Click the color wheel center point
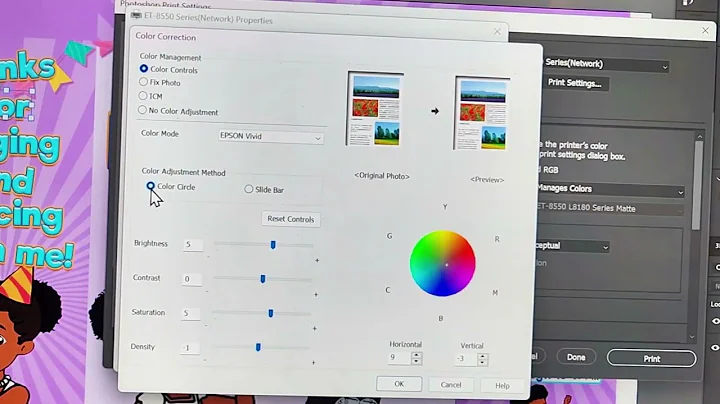The width and height of the screenshot is (720, 404). (x=446, y=264)
